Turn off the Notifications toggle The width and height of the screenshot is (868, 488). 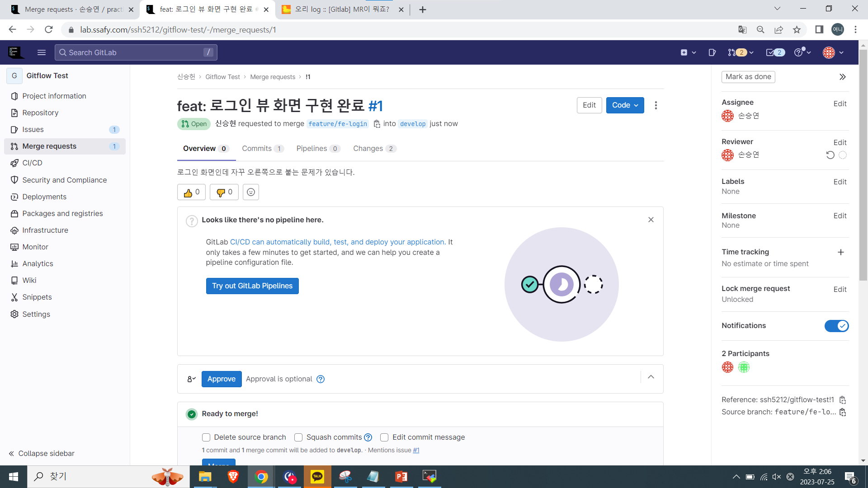pos(836,326)
